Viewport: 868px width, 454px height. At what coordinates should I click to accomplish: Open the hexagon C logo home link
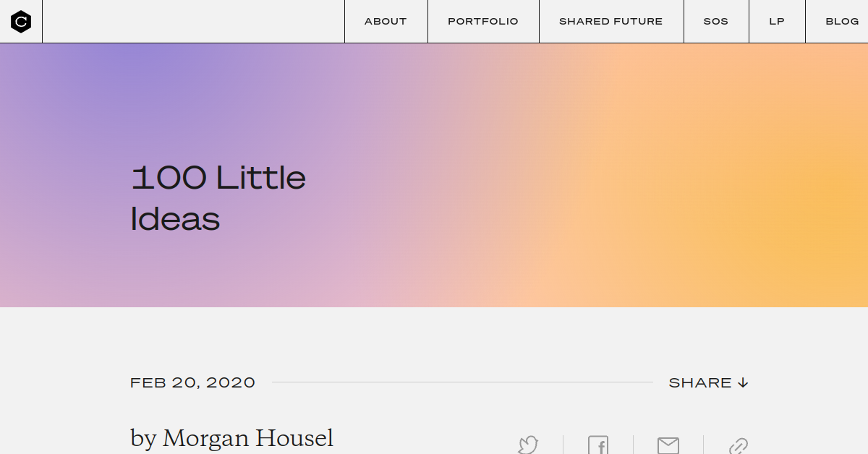pos(21,22)
